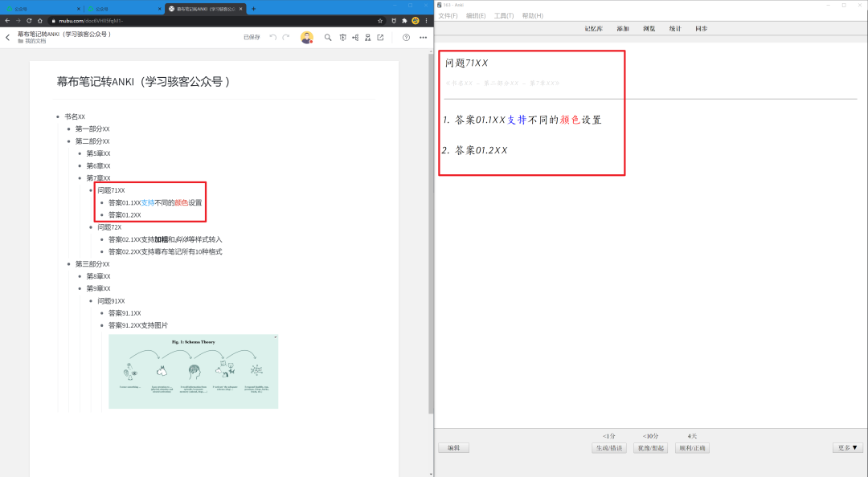The height and width of the screenshot is (477, 868).
Task: Open Anki 浏览 browser
Action: coord(649,28)
